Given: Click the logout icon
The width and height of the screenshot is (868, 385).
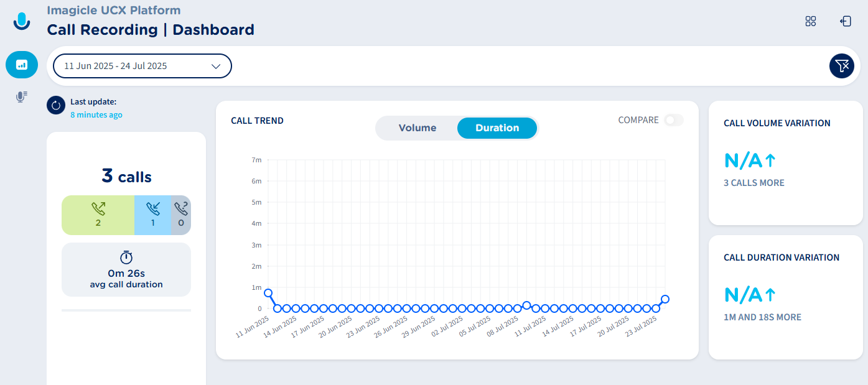Looking at the screenshot, I should [845, 22].
